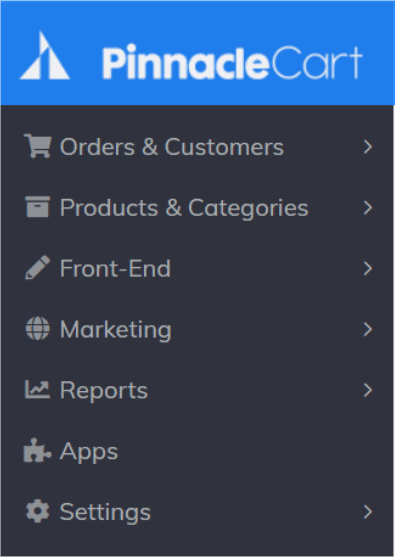The height and width of the screenshot is (559, 395).
Task: Click the globe Marketing icon
Action: pos(38,328)
